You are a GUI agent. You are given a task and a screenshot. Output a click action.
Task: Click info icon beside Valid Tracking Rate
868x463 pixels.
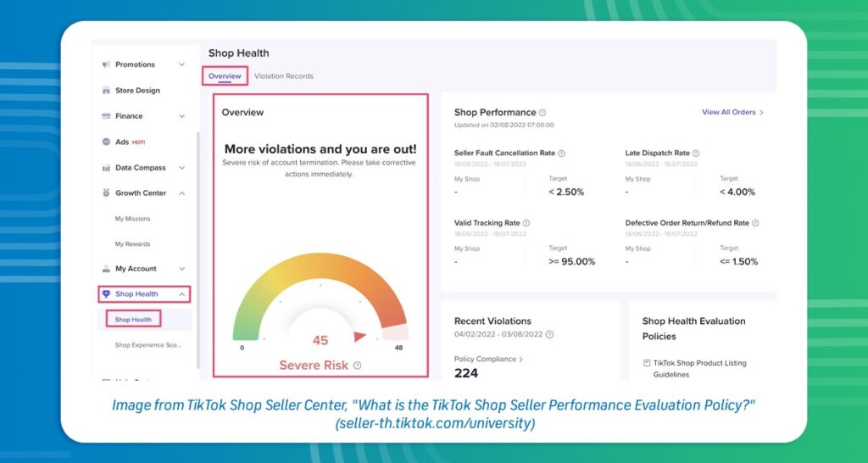[526, 223]
